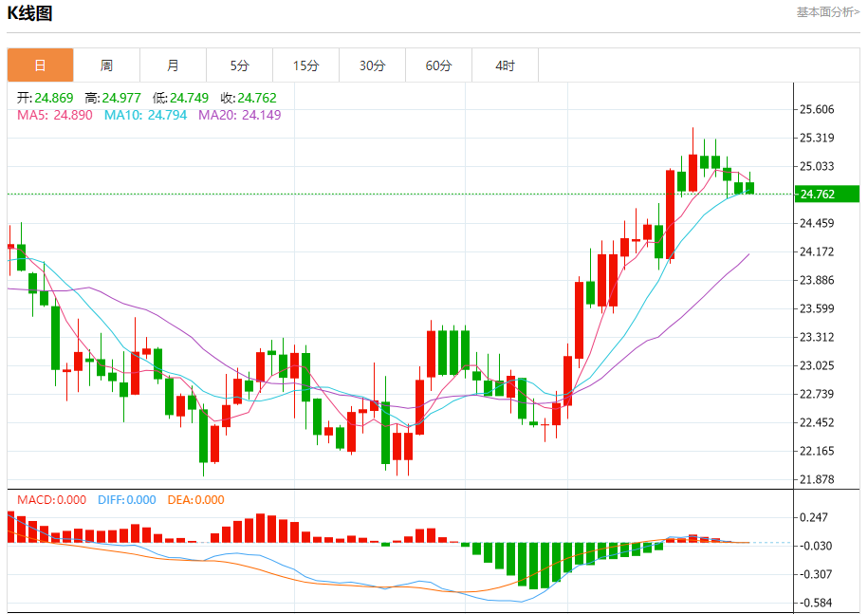The height and width of the screenshot is (614, 868).
Task: Click the 25.606 price axis label
Action: point(817,109)
